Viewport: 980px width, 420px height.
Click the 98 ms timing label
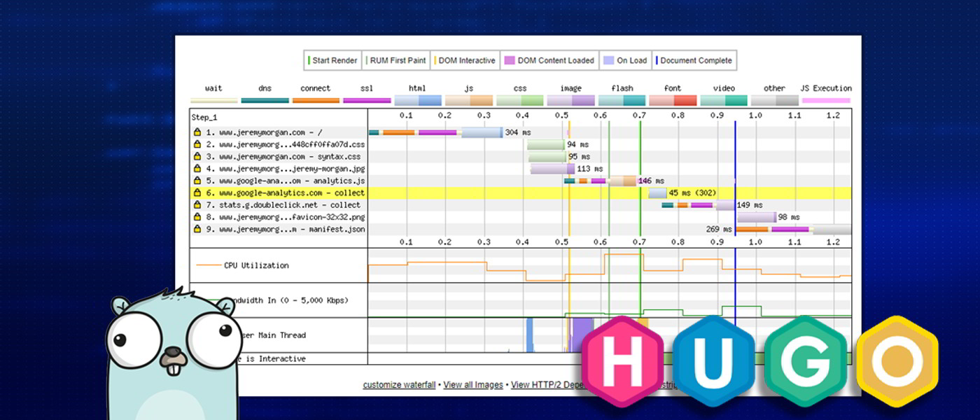(x=789, y=217)
